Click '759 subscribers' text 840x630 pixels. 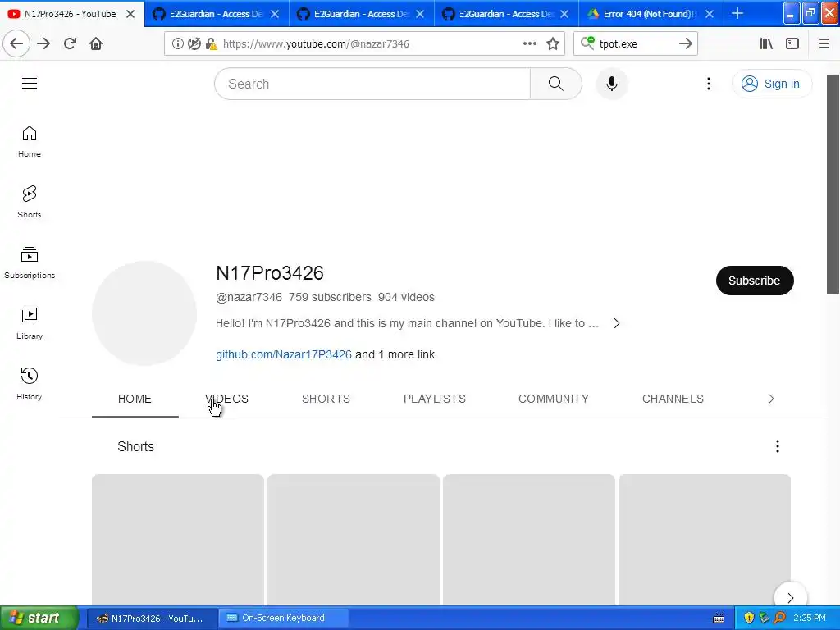(330, 297)
